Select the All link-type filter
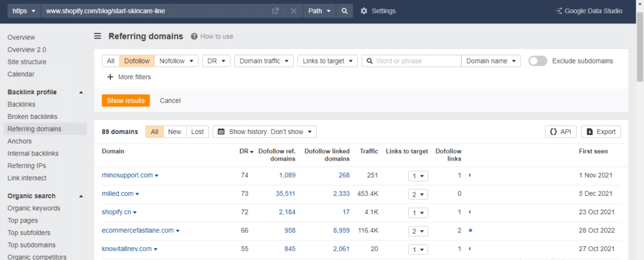Viewport: 644px width, 260px height. [111, 61]
